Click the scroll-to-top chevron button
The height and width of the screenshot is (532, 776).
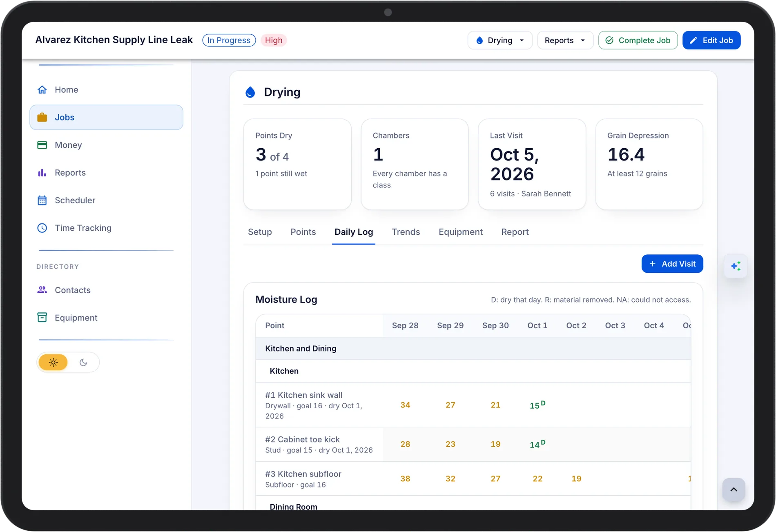[734, 489]
